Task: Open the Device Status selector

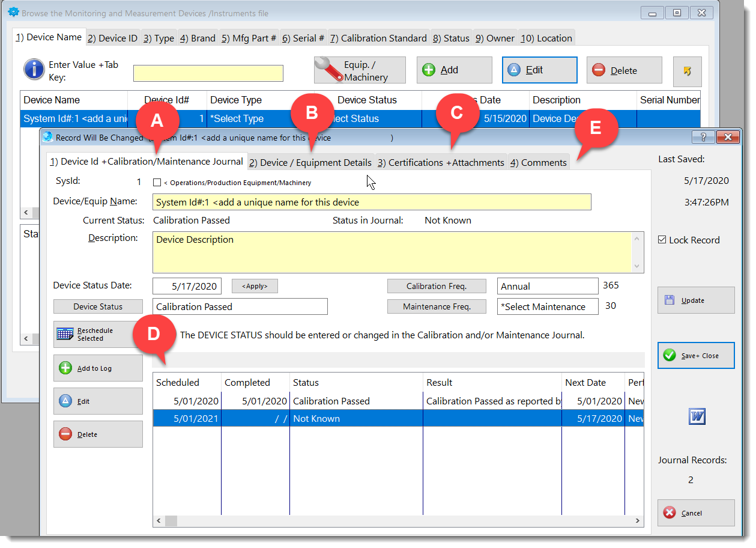Action: pos(98,306)
